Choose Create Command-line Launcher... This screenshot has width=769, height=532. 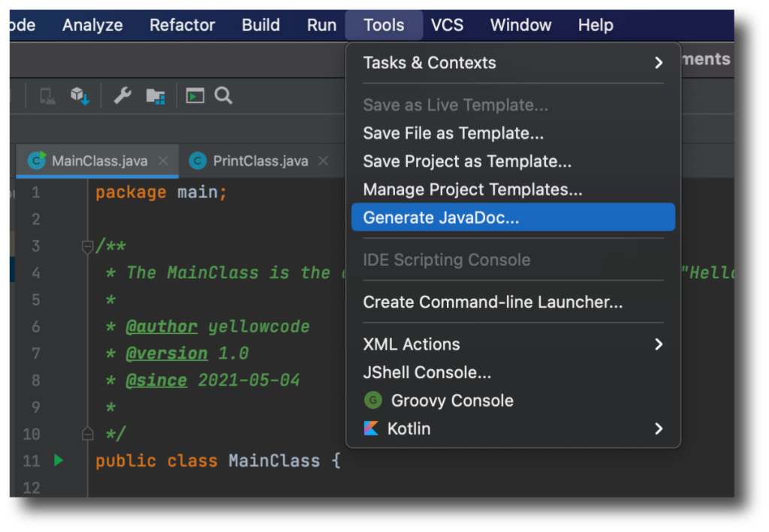pos(513,302)
